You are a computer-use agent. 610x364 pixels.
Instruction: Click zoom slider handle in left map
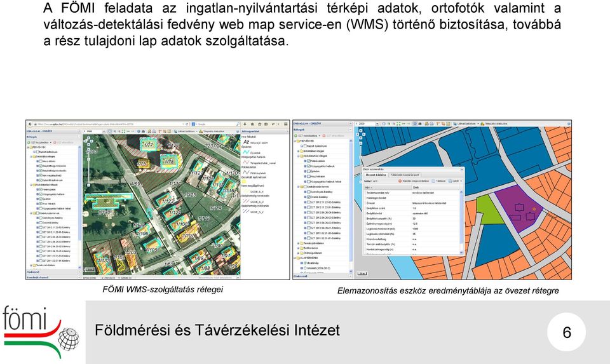point(88,159)
